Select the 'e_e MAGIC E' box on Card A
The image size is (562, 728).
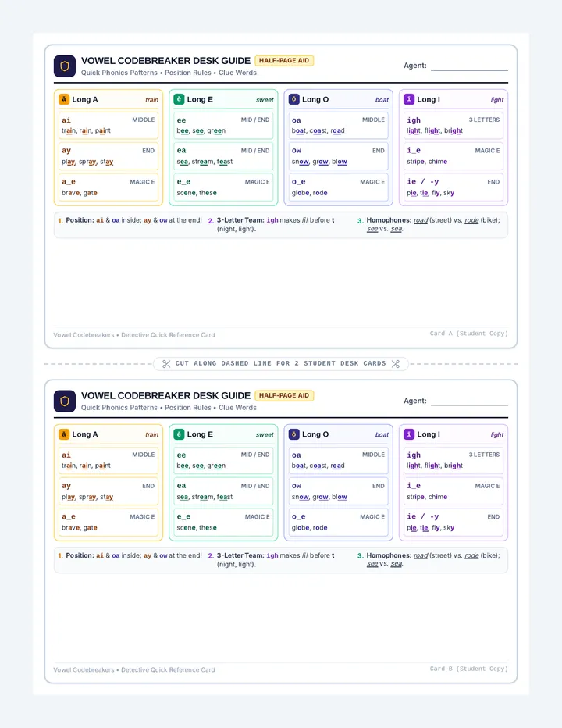point(223,187)
